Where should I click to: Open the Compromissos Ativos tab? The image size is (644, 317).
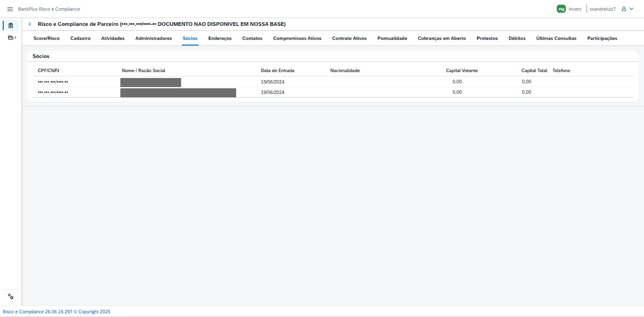[297, 38]
